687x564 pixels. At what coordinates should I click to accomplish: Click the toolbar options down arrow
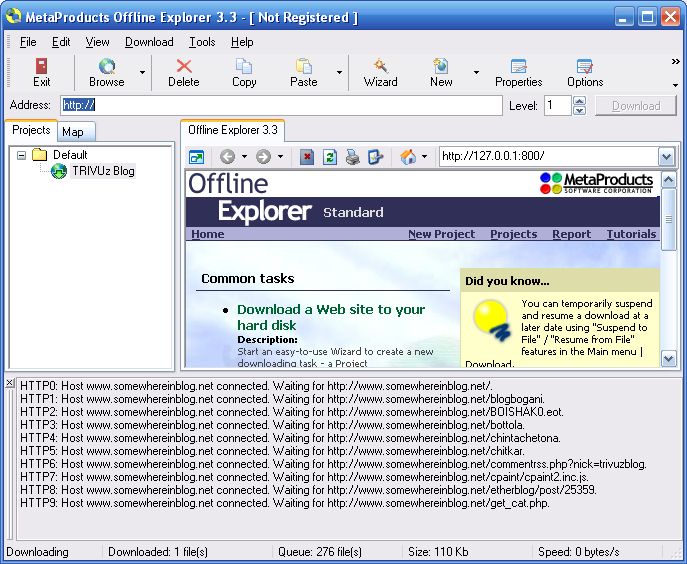point(676,85)
